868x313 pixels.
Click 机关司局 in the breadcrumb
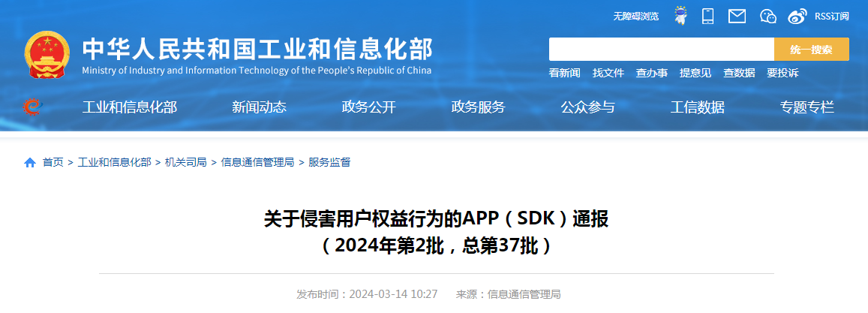185,162
